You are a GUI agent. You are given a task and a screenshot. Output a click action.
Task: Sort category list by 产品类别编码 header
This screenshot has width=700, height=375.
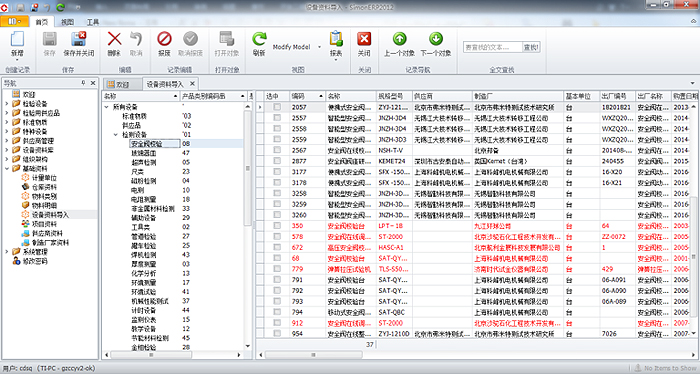[x=213, y=96]
